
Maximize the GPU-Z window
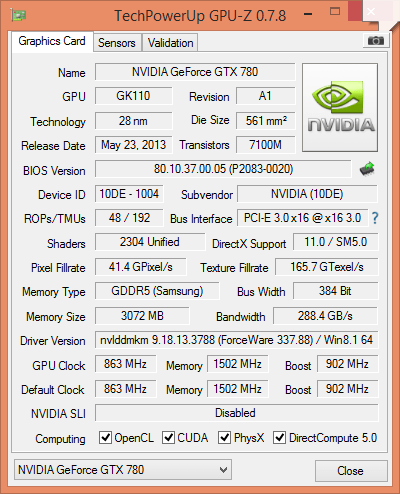click(x=335, y=12)
